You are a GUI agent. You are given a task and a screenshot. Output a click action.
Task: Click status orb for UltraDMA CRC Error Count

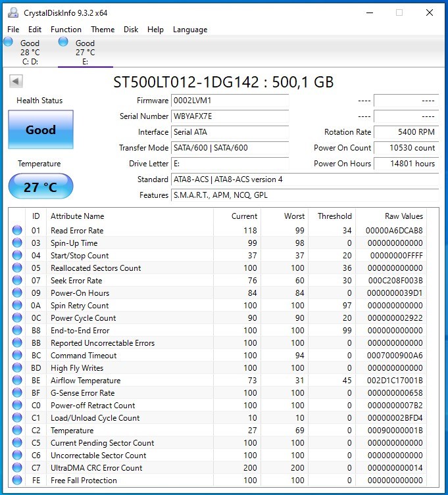(17, 467)
